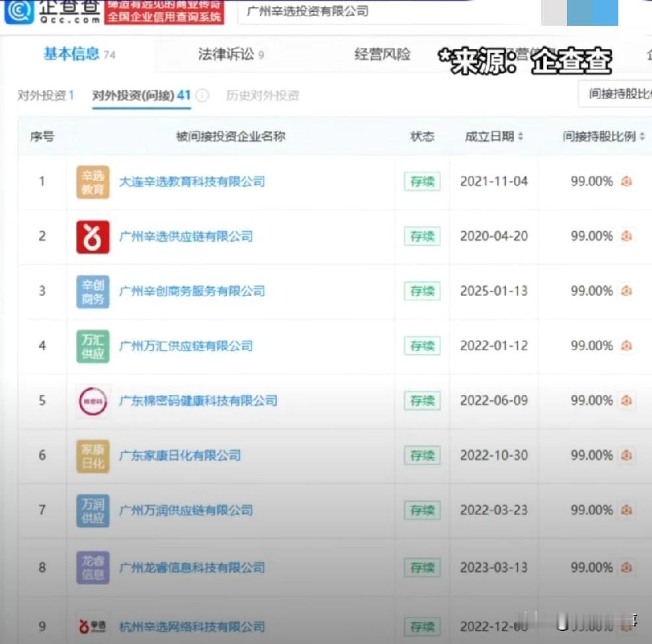Open the 间接持股比例 filter dropdown
652x644 pixels.
(x=616, y=94)
